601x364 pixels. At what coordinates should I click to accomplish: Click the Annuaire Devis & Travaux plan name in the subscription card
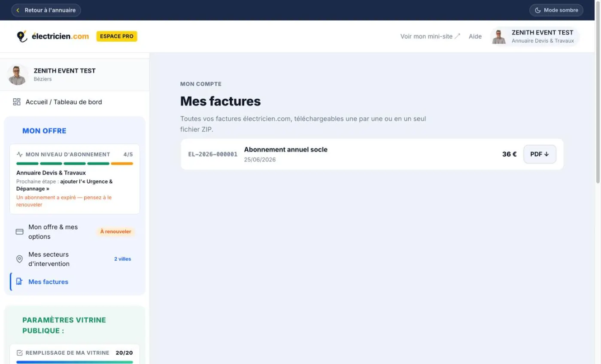pyautogui.click(x=51, y=173)
